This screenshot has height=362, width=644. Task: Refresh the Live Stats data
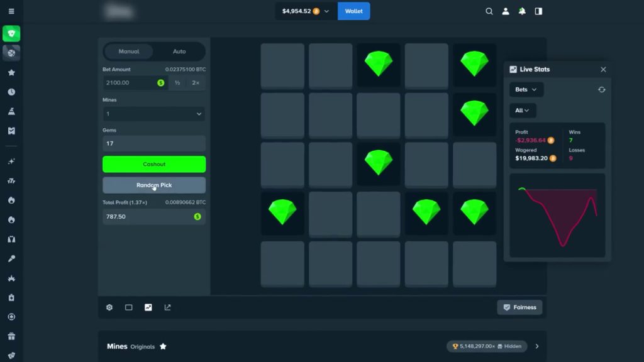[x=602, y=89]
